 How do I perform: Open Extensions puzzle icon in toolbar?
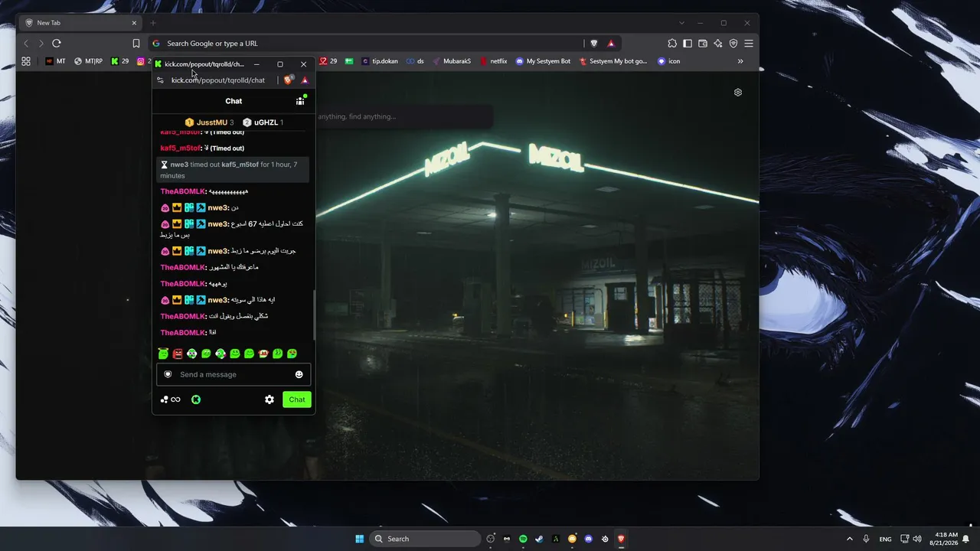(672, 44)
